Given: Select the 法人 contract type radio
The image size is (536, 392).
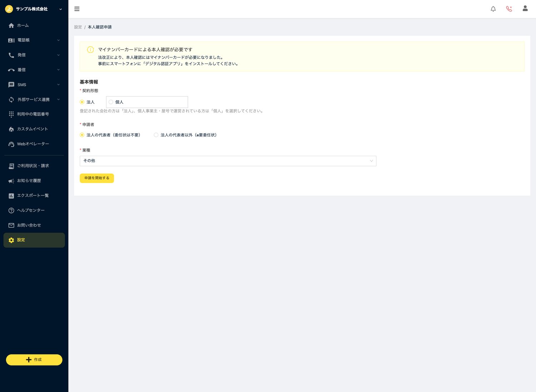Looking at the screenshot, I should pos(82,102).
